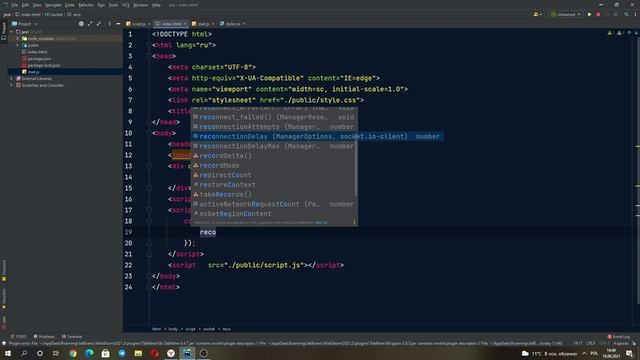This screenshot has width=640, height=360.
Task: Fold the head tag at line 3
Action: [x=149, y=56]
